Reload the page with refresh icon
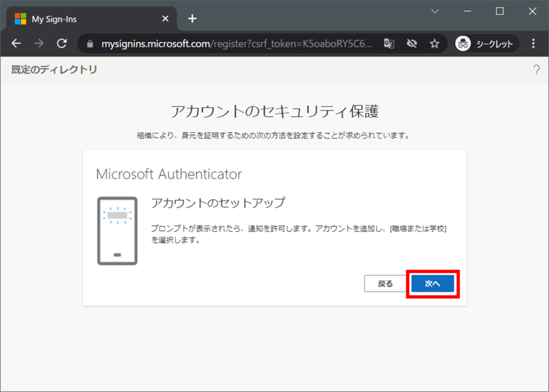The height and width of the screenshot is (392, 549). pos(62,43)
